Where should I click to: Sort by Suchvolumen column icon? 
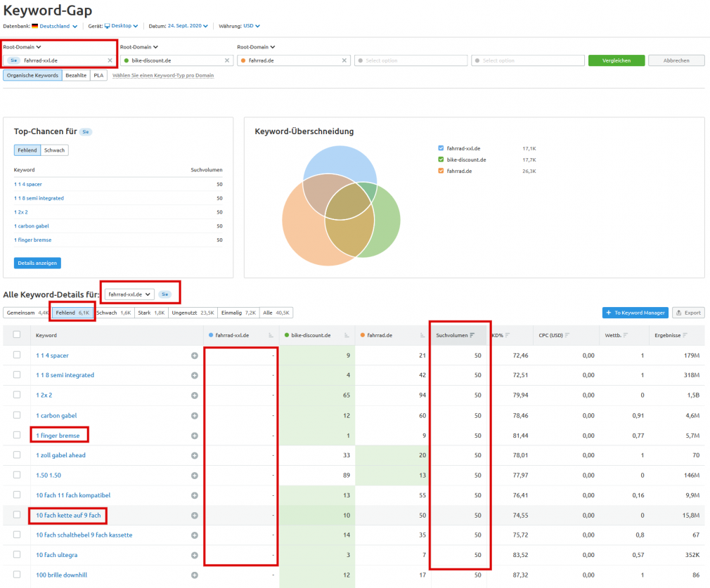pos(472,335)
